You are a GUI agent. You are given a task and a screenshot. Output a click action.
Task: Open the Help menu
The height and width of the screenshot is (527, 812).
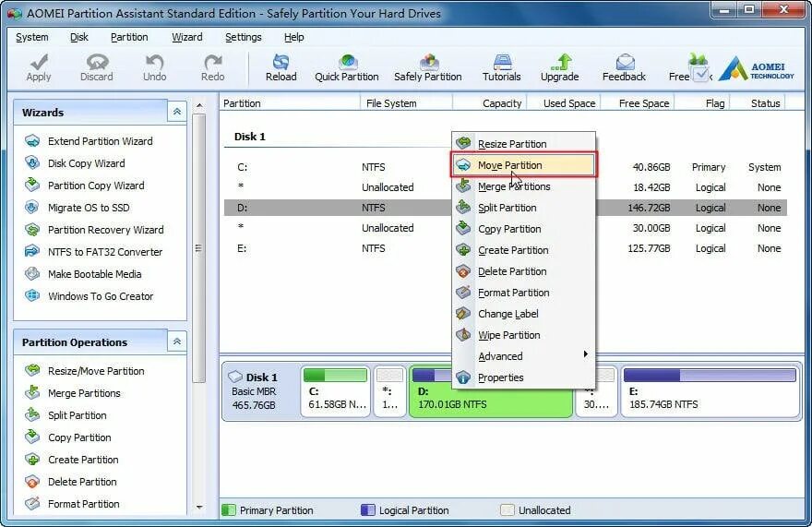click(x=294, y=37)
